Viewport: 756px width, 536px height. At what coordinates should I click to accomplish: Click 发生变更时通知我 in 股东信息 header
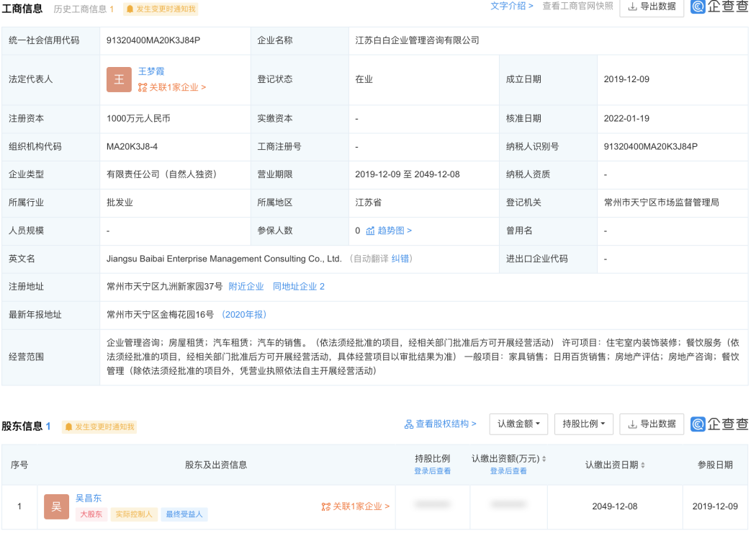(99, 427)
